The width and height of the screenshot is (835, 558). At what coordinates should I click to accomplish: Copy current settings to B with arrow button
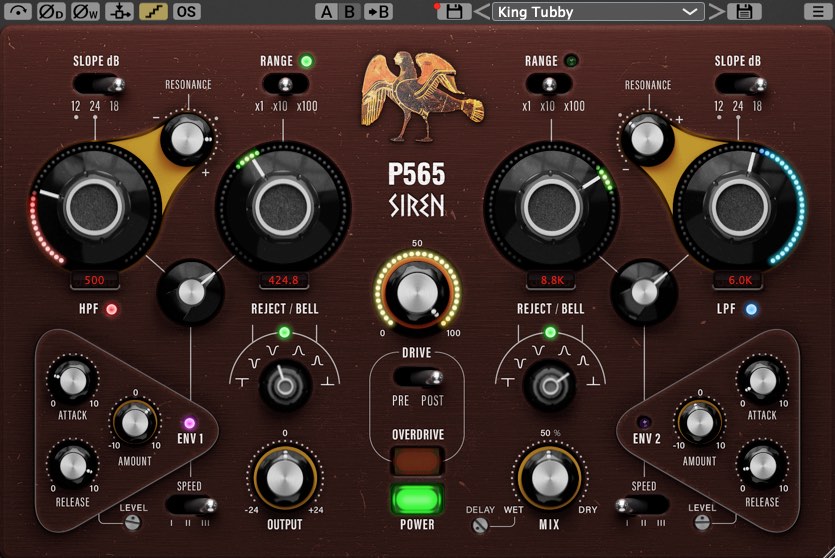pos(378,11)
